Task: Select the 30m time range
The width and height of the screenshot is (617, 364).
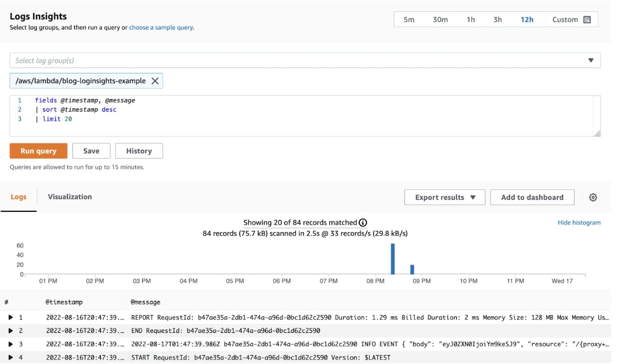Action: pos(440,19)
